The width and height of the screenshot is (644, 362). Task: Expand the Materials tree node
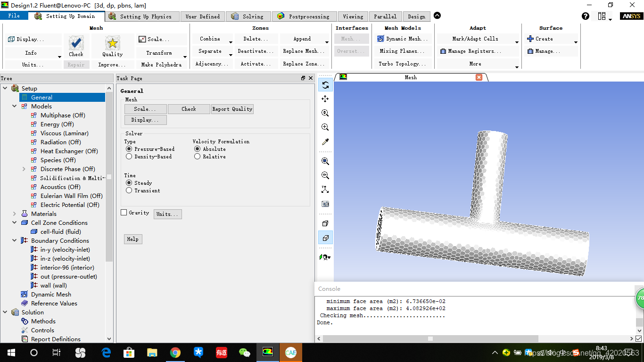[x=15, y=214]
